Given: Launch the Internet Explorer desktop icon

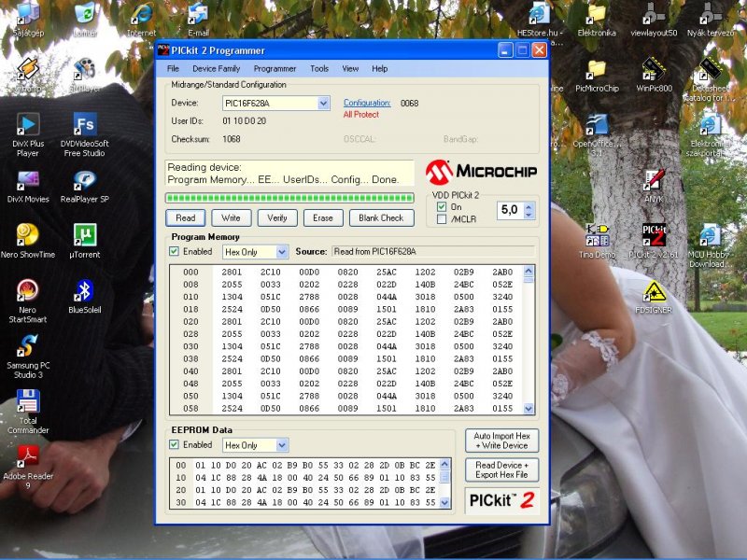Looking at the screenshot, I should (x=142, y=19).
